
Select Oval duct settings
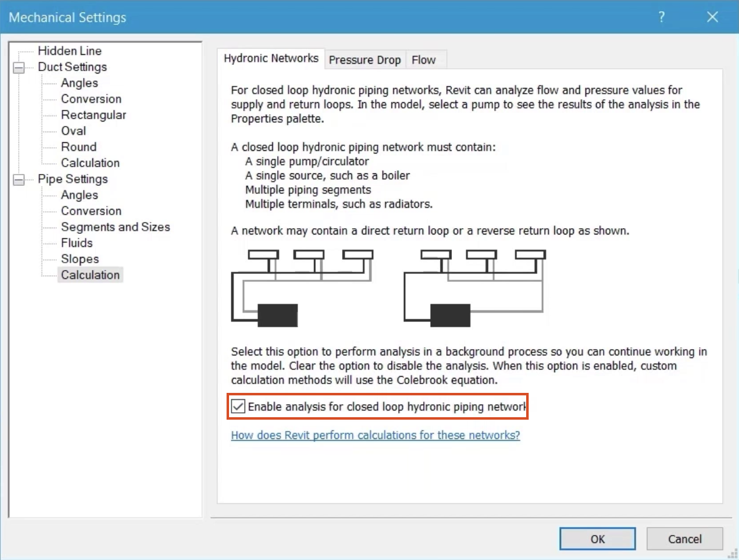pos(74,131)
